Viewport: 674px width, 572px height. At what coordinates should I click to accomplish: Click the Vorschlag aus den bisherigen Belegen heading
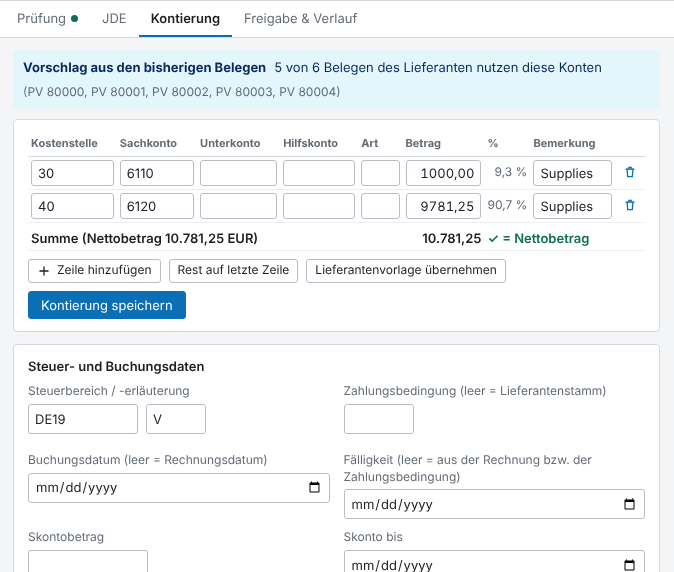tap(144, 67)
